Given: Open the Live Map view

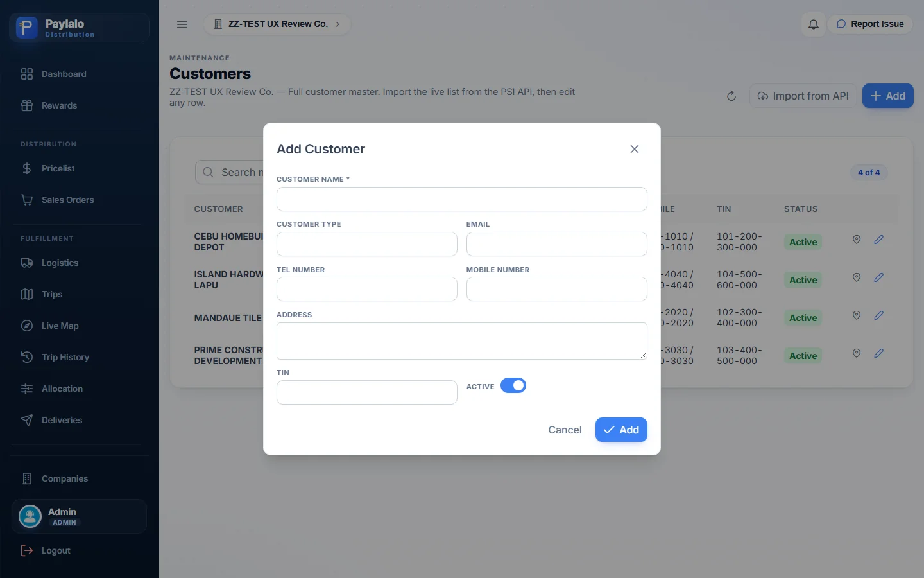Looking at the screenshot, I should [80, 326].
